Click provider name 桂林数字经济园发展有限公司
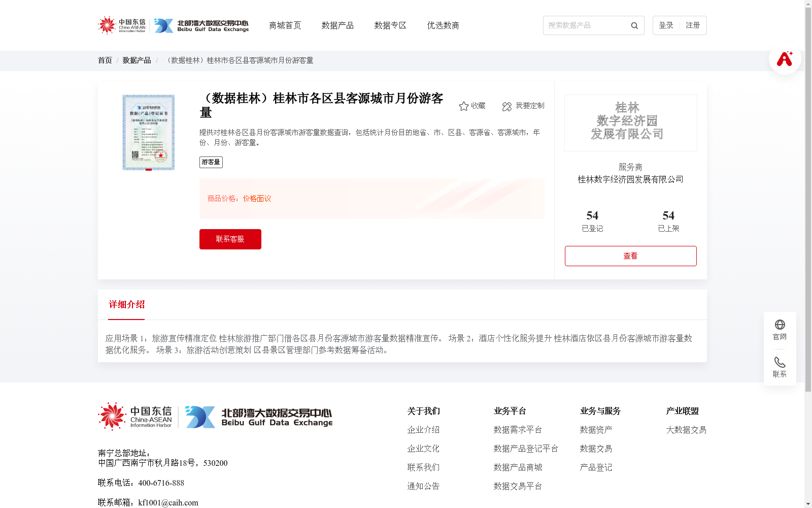812x508 pixels. click(631, 179)
